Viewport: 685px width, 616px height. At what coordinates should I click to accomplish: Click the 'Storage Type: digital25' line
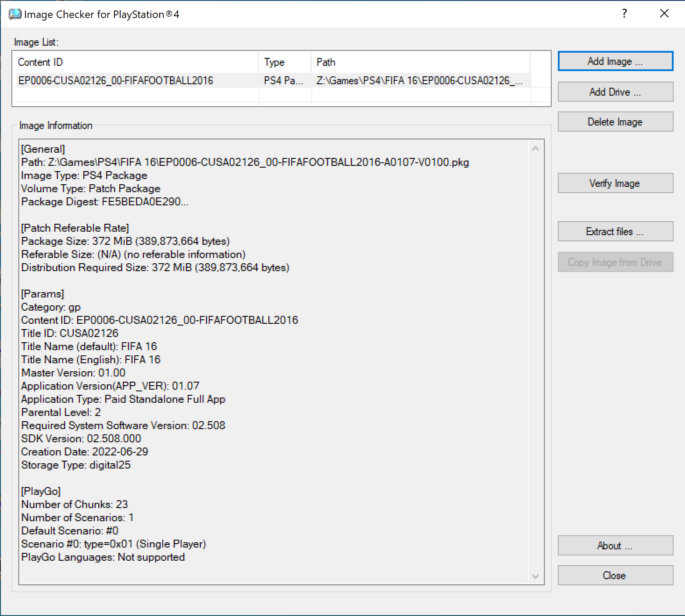coord(76,465)
